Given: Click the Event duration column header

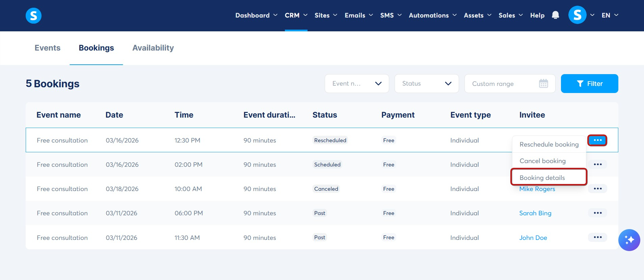Looking at the screenshot, I should tap(269, 115).
